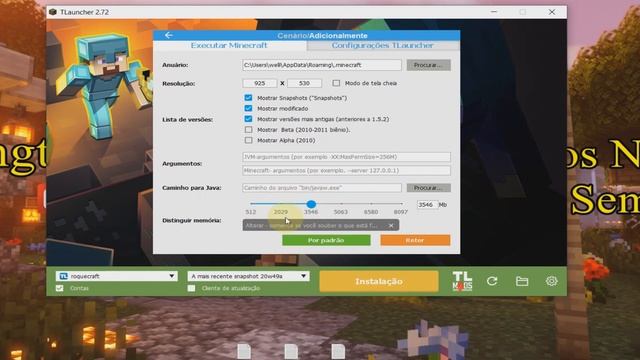Open the roquecraft account dropdown
This screenshot has height=360, width=640.
point(117,276)
